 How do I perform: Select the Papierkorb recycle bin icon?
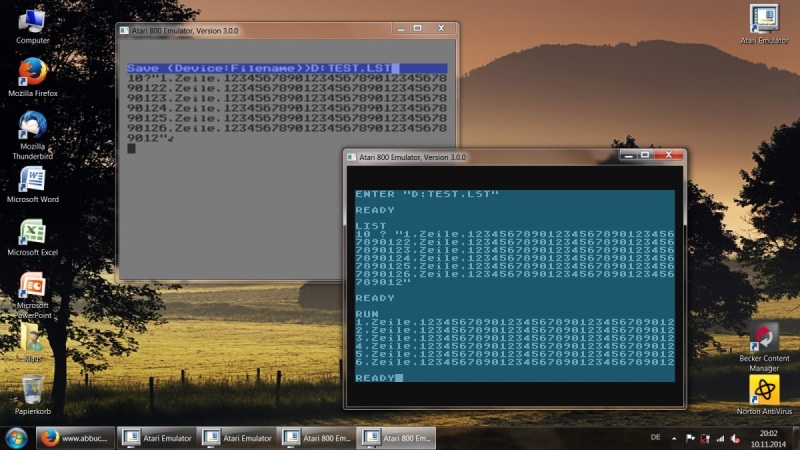[33, 395]
